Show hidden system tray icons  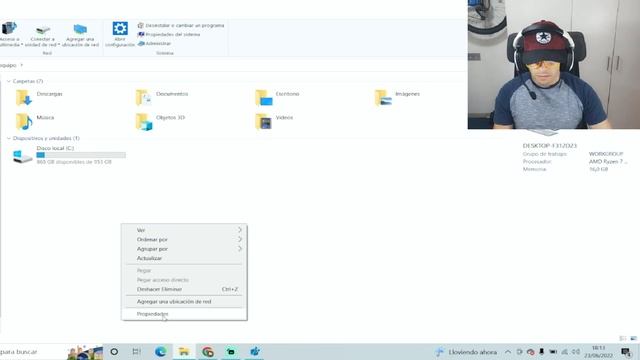pyautogui.click(x=508, y=352)
